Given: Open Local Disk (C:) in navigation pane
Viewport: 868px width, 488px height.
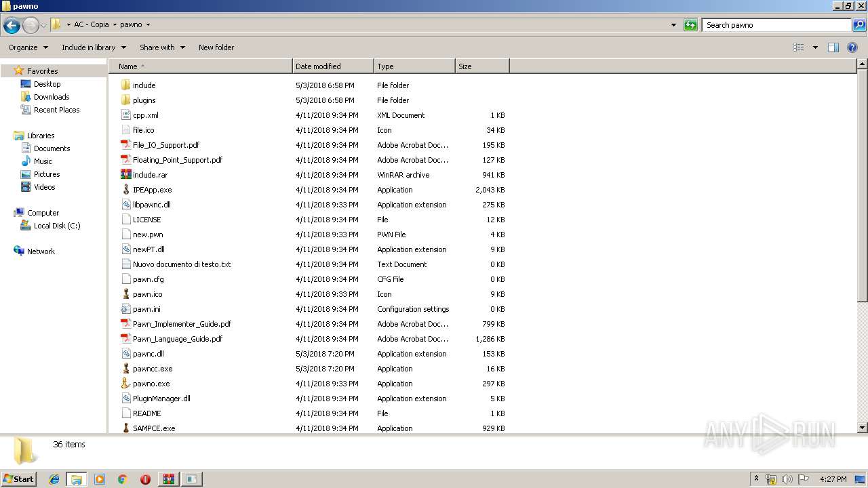Looking at the screenshot, I should pos(57,226).
